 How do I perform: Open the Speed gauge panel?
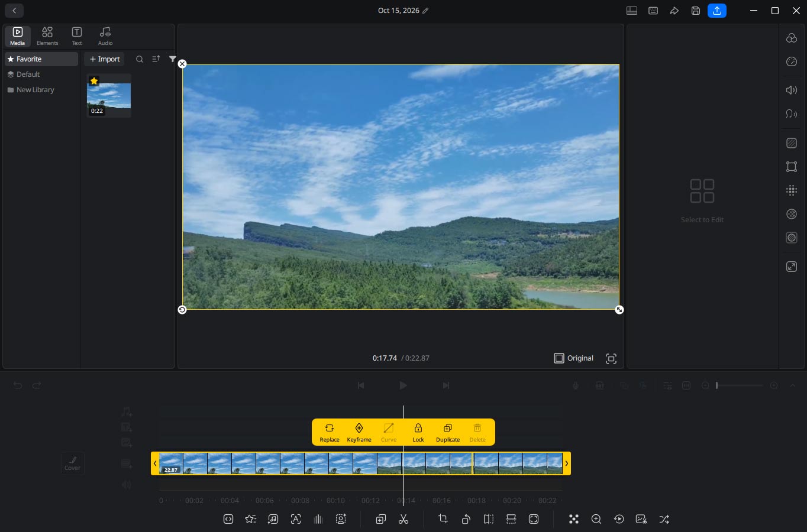(792, 61)
